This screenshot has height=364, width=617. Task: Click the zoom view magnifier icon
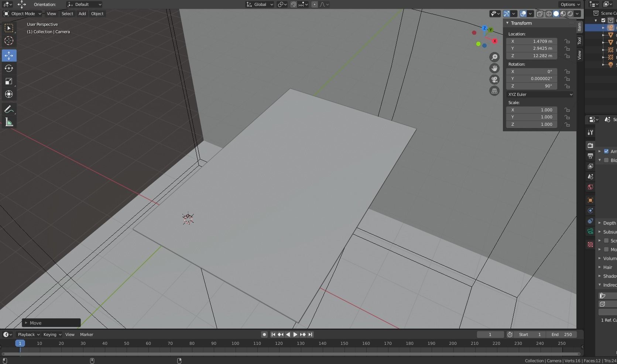click(494, 57)
